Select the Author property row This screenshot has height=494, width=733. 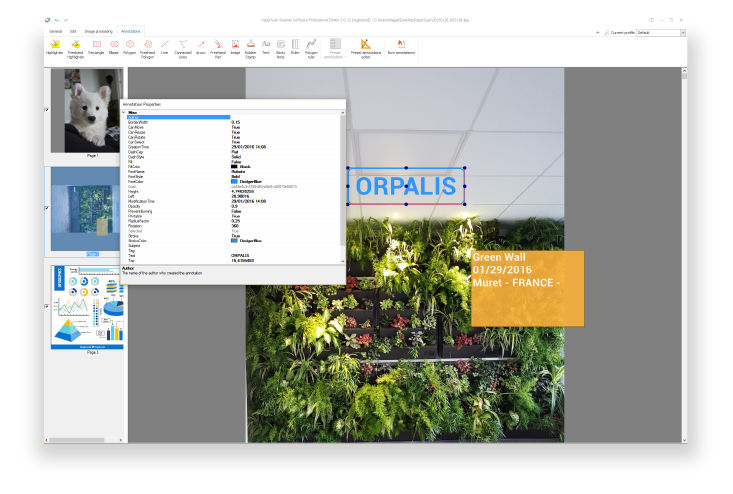click(180, 117)
